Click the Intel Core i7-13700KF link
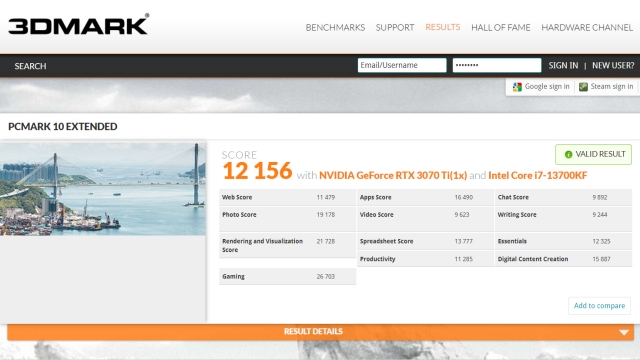The image size is (640, 360). point(538,176)
